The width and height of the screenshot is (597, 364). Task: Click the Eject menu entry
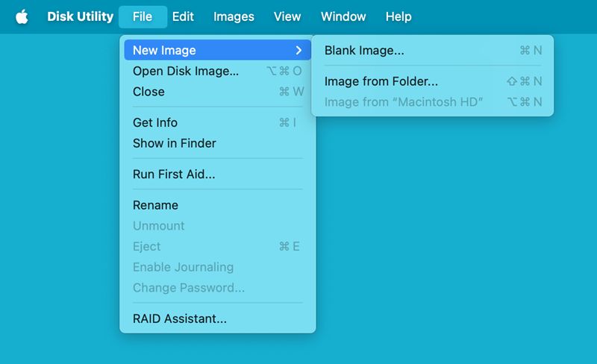click(x=147, y=246)
